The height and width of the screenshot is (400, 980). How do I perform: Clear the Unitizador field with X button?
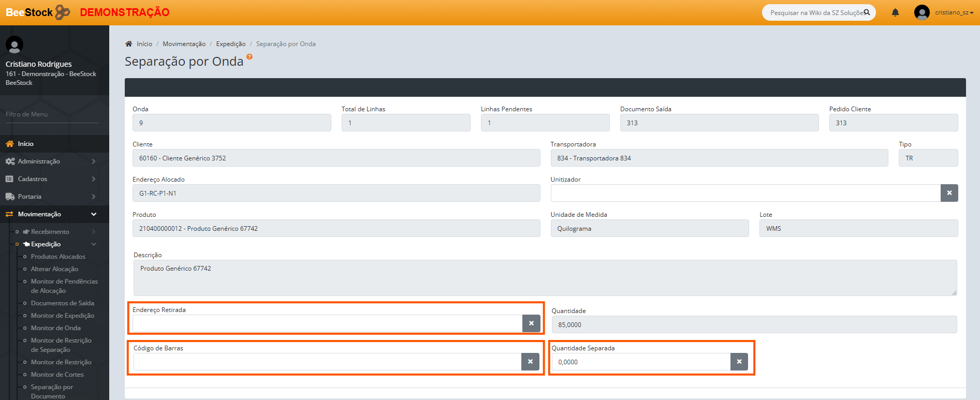(x=949, y=193)
